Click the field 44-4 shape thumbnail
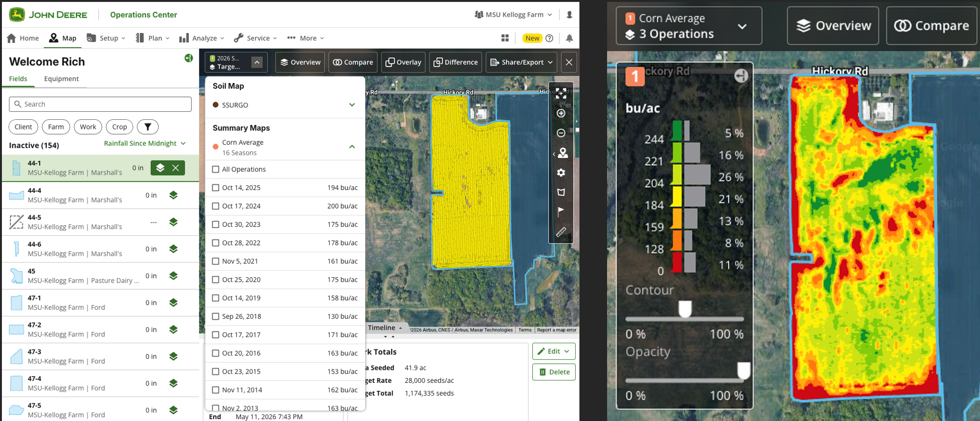The image size is (980, 421). tap(17, 195)
